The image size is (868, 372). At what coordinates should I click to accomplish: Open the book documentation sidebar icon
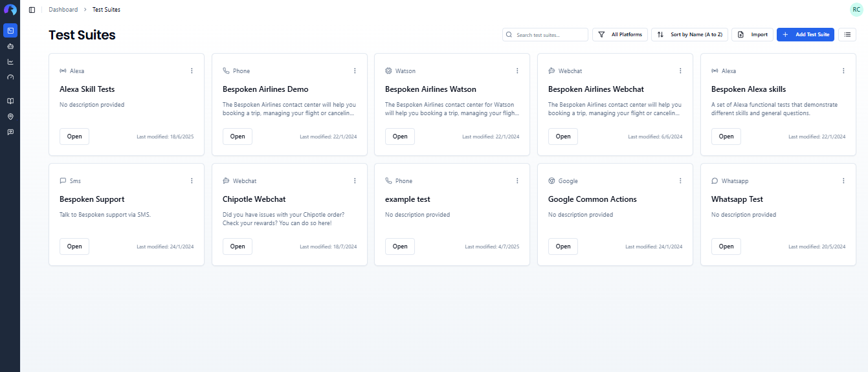click(10, 101)
